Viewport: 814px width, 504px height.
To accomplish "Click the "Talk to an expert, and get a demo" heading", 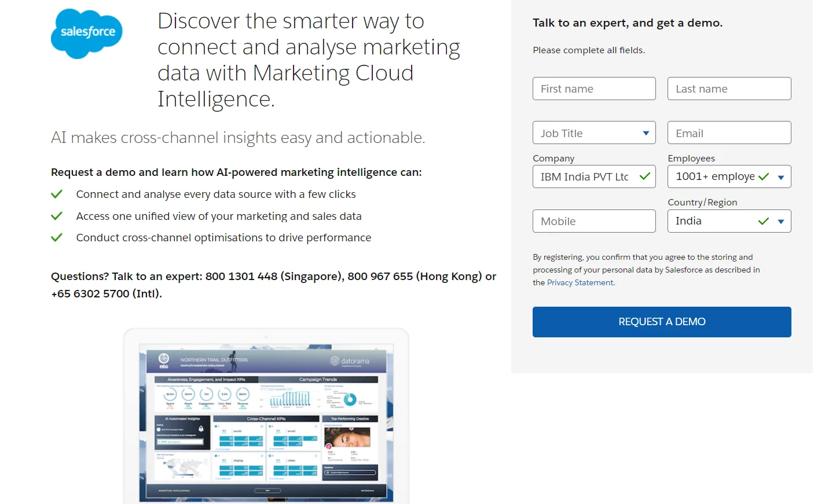I will [628, 23].
